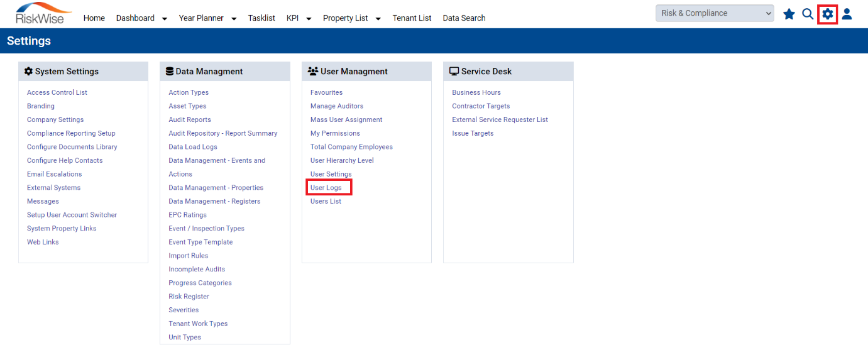
Task: Open Audit Repository - Report Summary link
Action: (x=223, y=133)
